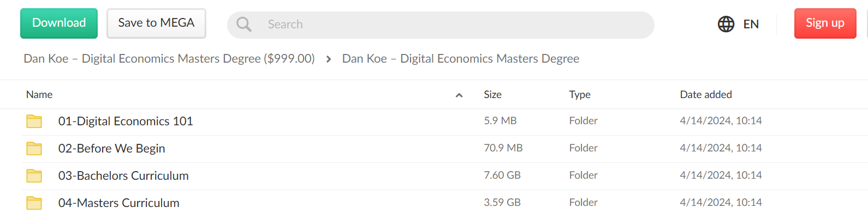Viewport: 868px width, 213px height.
Task: Click the red Sign up button
Action: tap(825, 23)
